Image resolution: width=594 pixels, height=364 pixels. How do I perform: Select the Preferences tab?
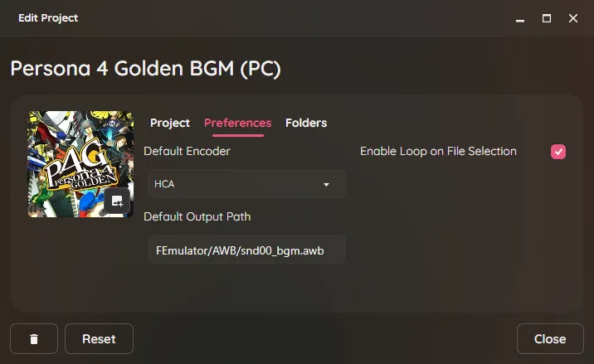[237, 123]
